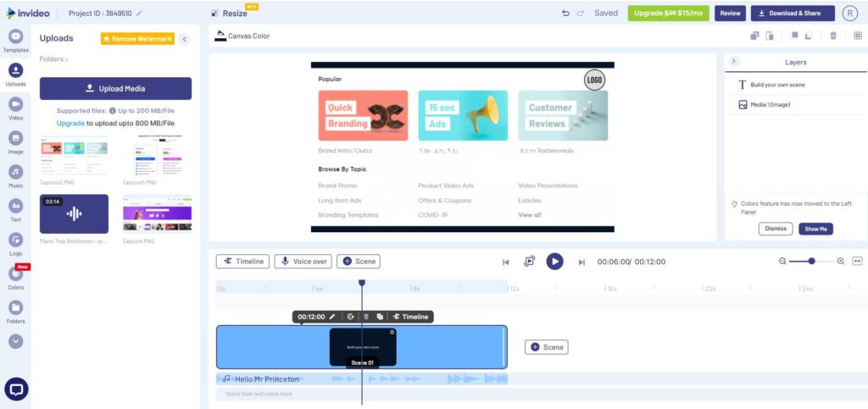The image size is (868, 409).
Task: Open the Image sidebar section
Action: pos(15,142)
